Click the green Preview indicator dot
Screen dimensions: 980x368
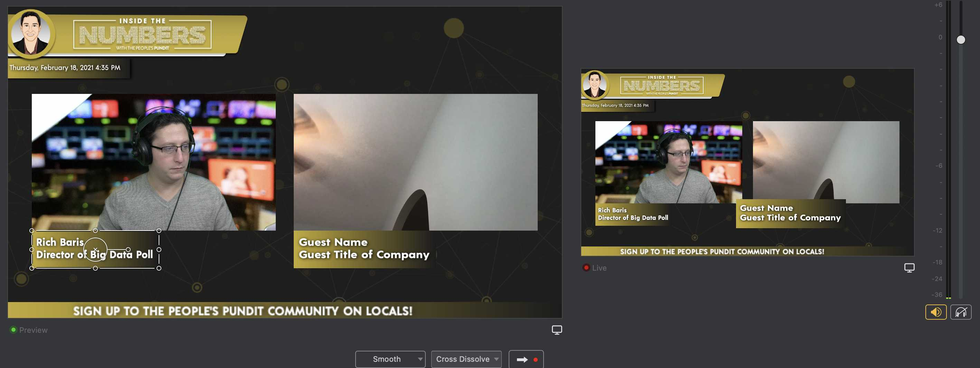[13, 330]
